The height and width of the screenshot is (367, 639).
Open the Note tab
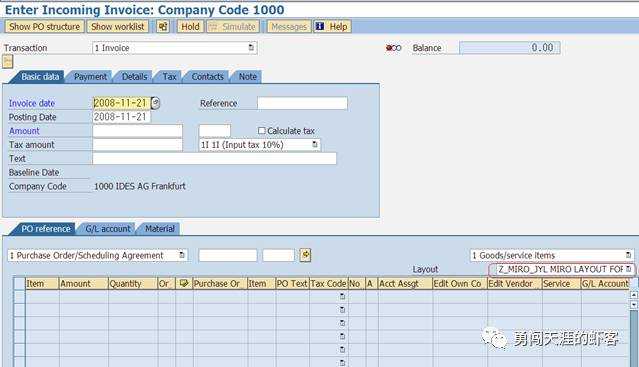[248, 77]
